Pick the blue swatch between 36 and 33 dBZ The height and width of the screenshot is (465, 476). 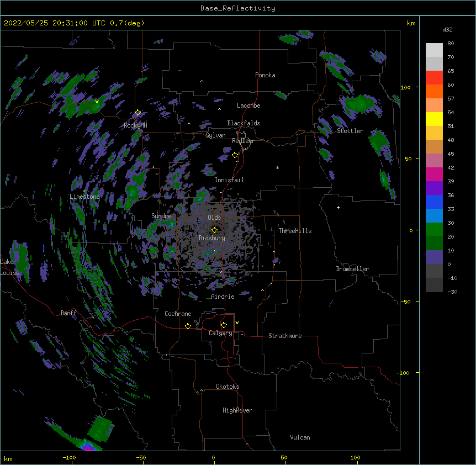(434, 202)
